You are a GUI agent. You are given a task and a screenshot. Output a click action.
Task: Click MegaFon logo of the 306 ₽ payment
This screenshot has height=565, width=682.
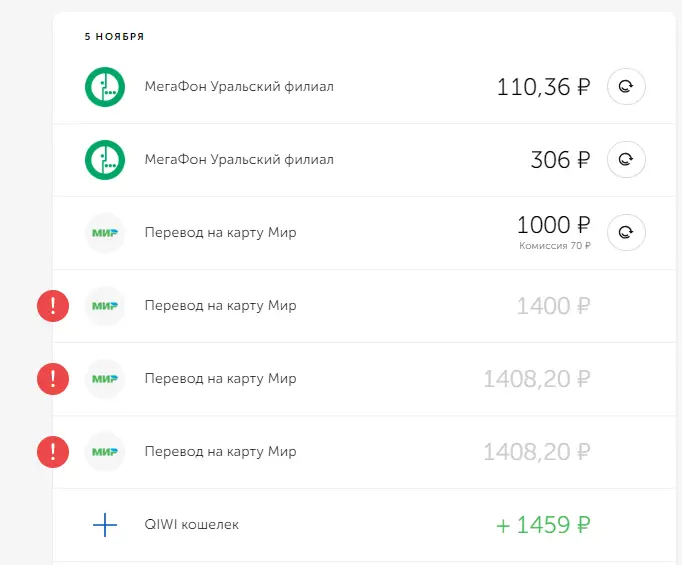(x=105, y=160)
